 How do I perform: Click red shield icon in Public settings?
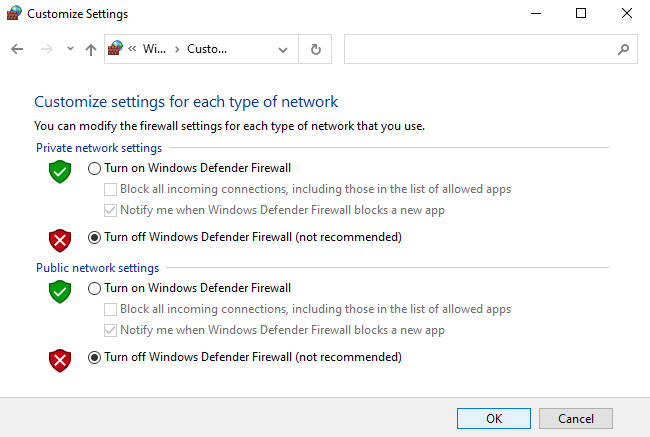click(x=60, y=360)
